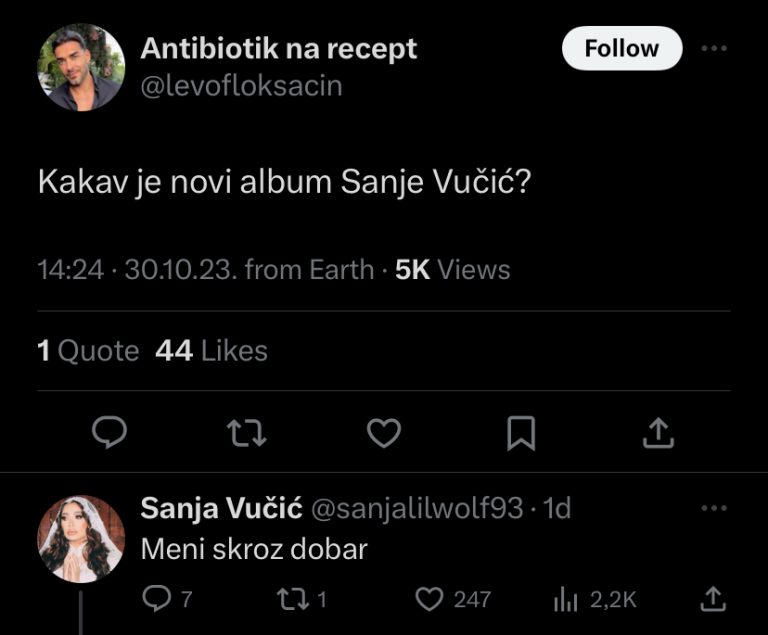Open Sanja Vučić's profile picture

tap(81, 539)
